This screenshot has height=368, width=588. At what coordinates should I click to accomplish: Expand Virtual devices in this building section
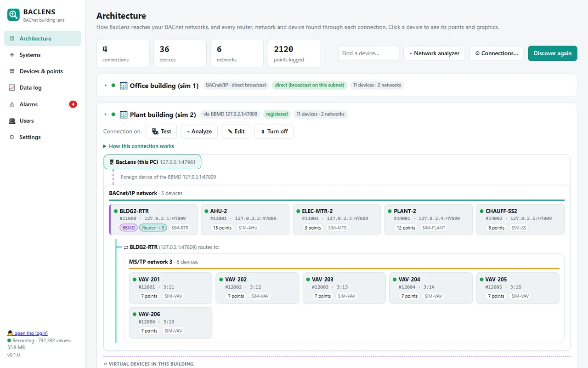coord(148,364)
